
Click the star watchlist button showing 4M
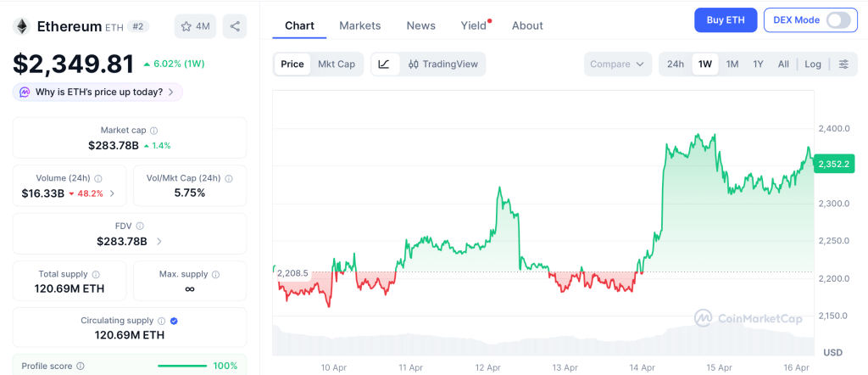click(195, 26)
